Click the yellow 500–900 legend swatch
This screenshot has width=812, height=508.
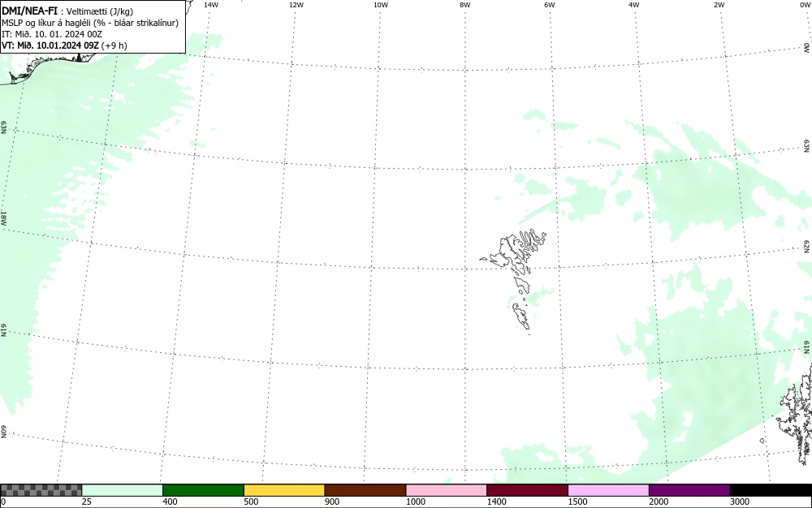(x=284, y=490)
